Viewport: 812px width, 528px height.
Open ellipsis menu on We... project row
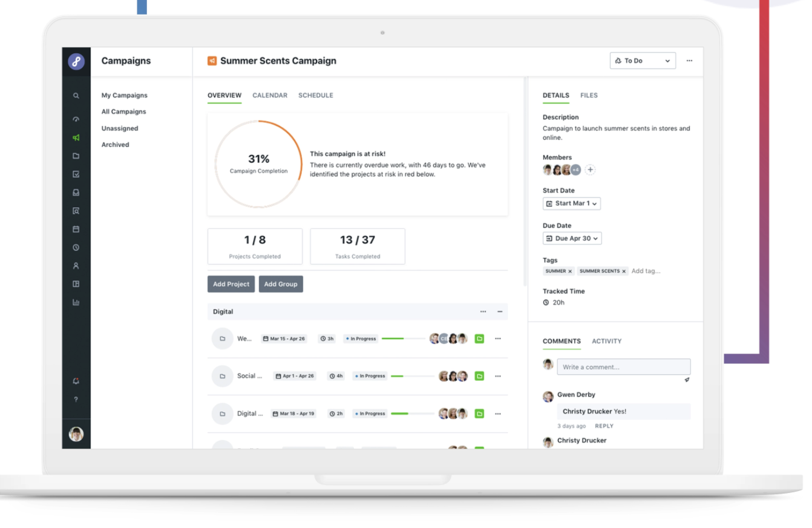498,338
